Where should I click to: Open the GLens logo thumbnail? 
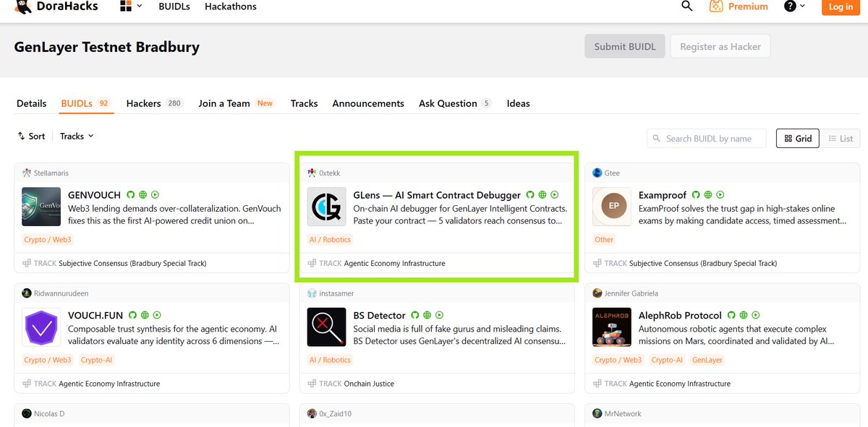[326, 207]
